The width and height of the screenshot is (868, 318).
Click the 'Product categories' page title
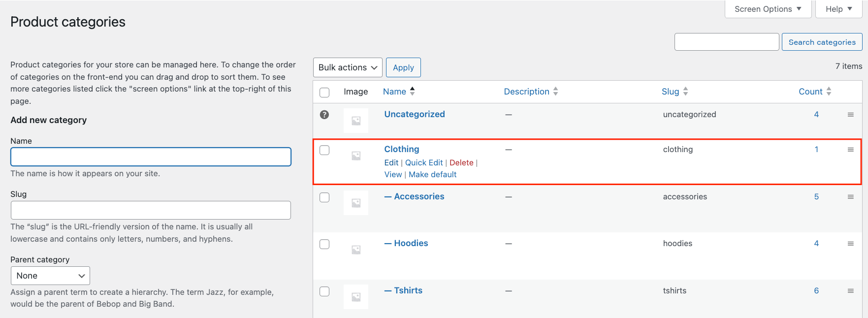(x=68, y=22)
